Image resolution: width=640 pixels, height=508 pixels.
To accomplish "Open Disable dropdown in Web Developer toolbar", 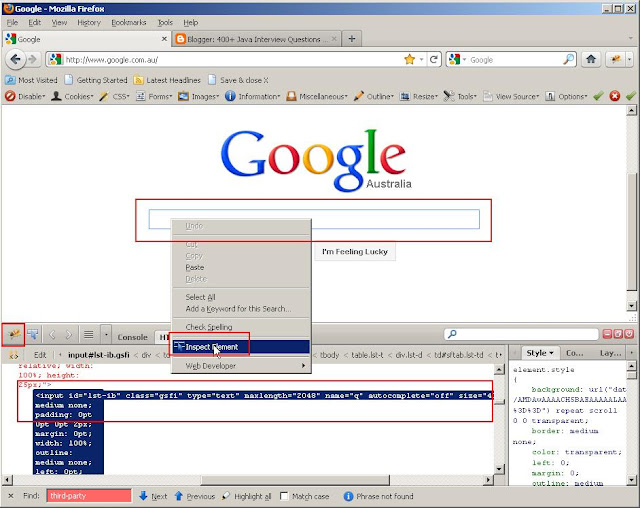I will [25, 96].
